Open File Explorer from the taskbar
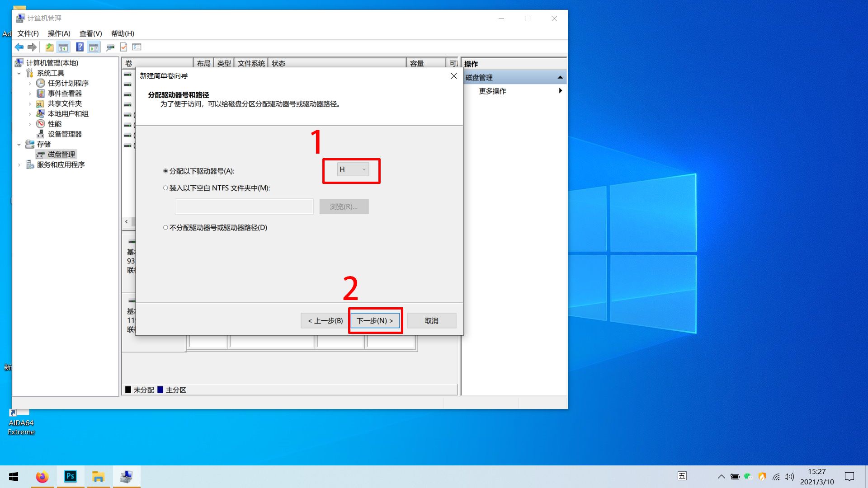Viewport: 868px width, 488px height. pyautogui.click(x=98, y=477)
